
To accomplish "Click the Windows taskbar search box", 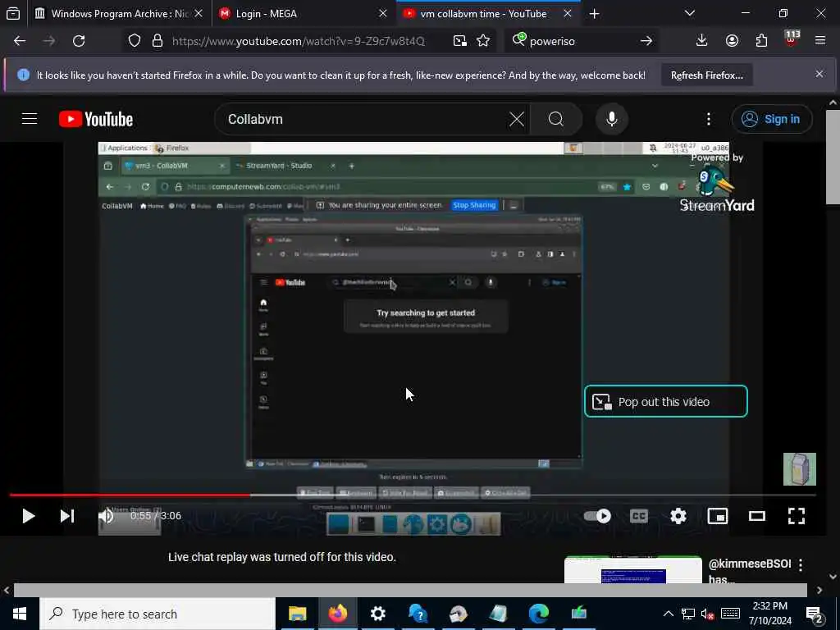I will point(157,614).
